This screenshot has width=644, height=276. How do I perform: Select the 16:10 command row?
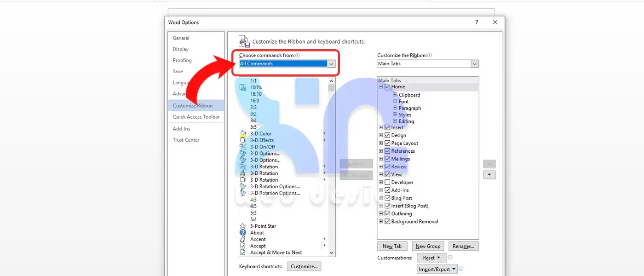[x=283, y=94]
